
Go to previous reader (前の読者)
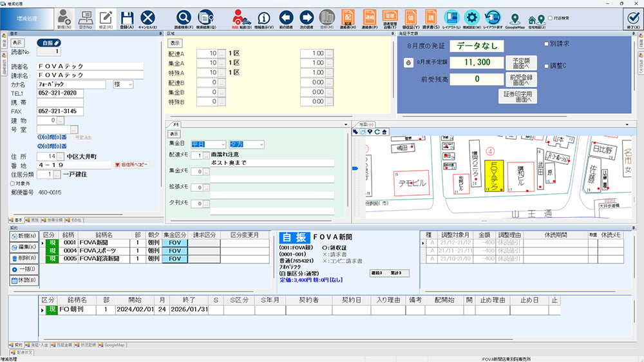[286, 19]
